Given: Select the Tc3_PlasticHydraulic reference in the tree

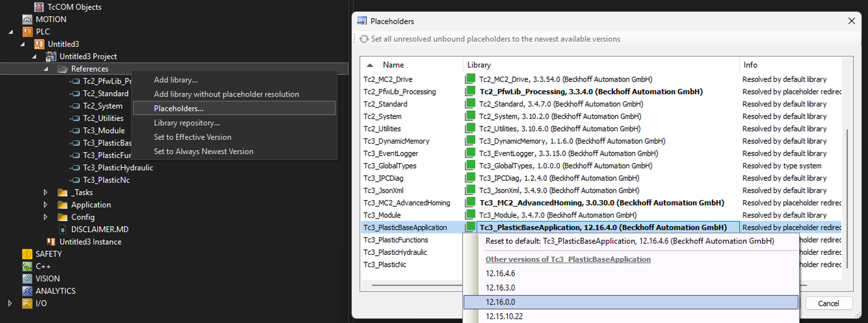Looking at the screenshot, I should pos(118,167).
